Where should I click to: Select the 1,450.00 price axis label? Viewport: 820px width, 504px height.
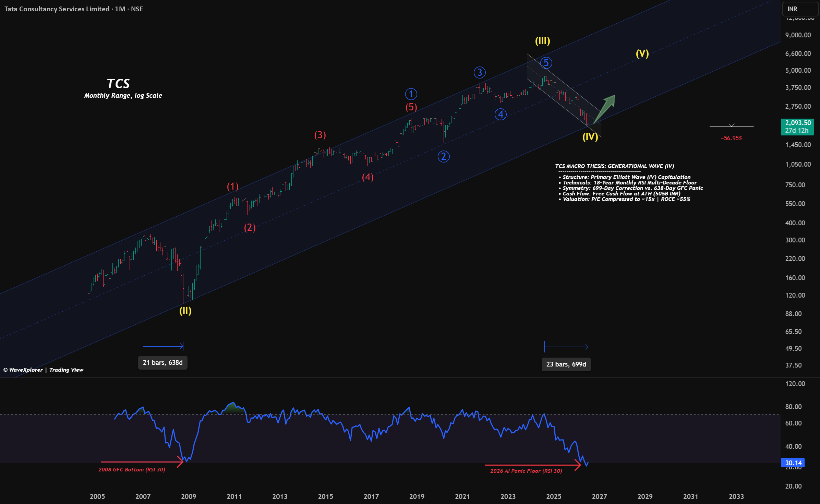(x=798, y=145)
